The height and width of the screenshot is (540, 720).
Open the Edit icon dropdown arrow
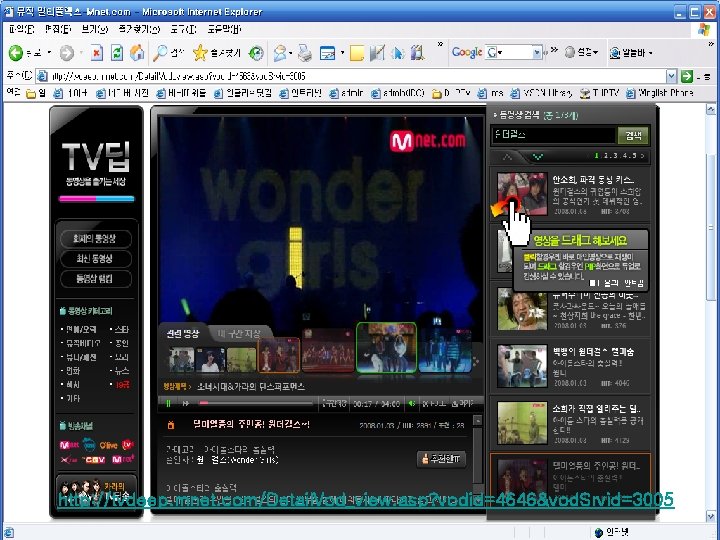343,53
